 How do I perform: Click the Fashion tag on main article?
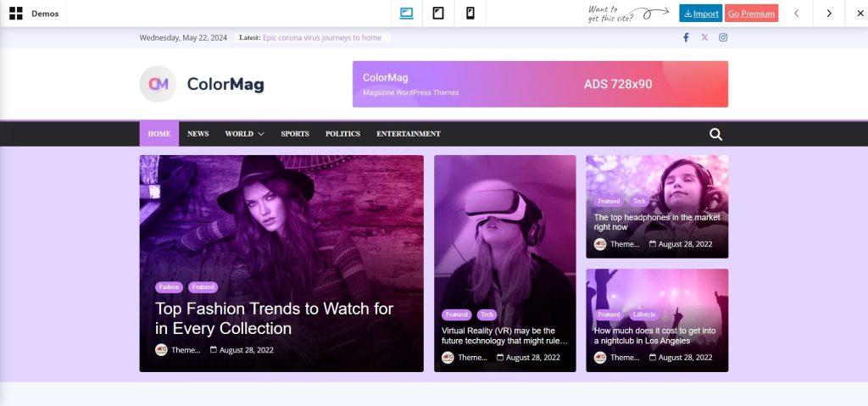point(169,287)
